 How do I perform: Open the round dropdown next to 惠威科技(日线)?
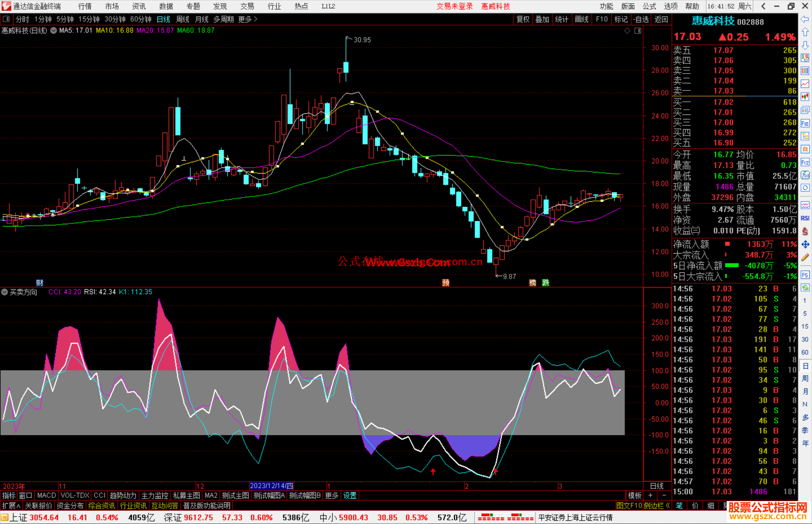tap(54, 30)
